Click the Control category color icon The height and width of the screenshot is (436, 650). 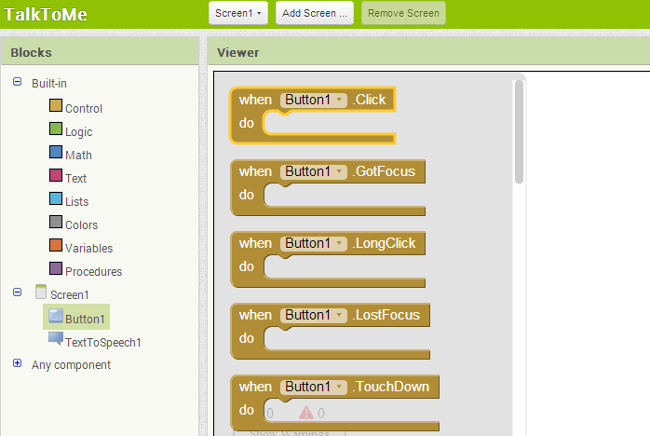pos(56,106)
